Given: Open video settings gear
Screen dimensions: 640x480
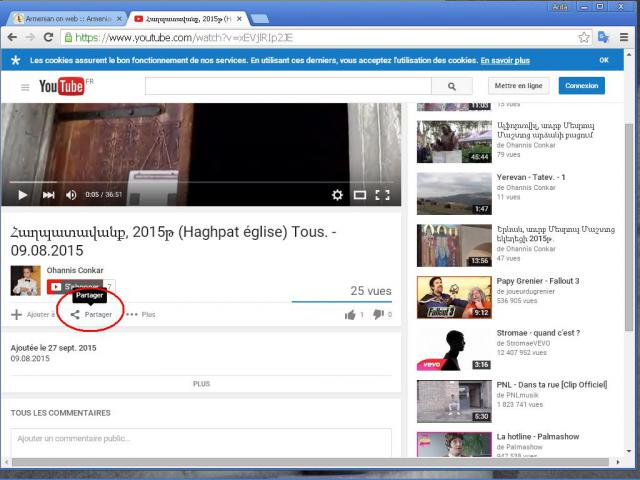Looking at the screenshot, I should 337,195.
